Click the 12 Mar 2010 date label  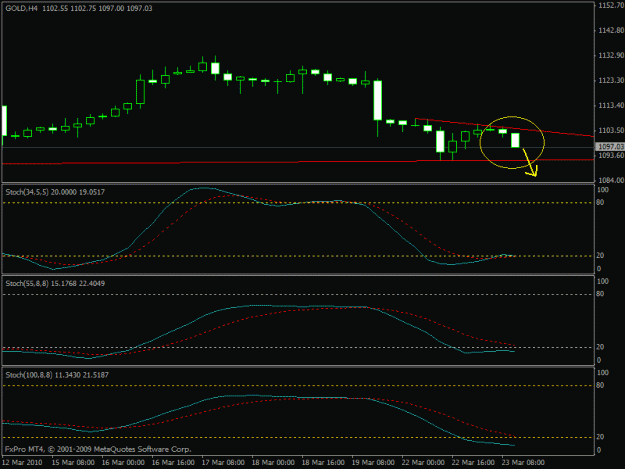[x=22, y=463]
